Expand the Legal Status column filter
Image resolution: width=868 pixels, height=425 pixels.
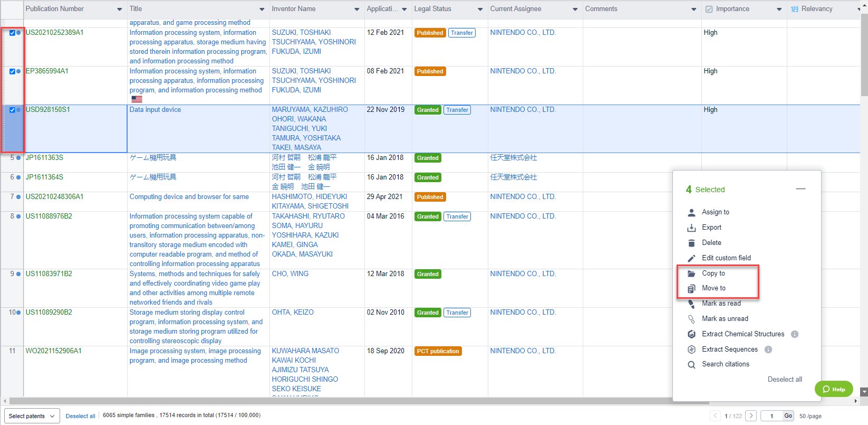[480, 10]
